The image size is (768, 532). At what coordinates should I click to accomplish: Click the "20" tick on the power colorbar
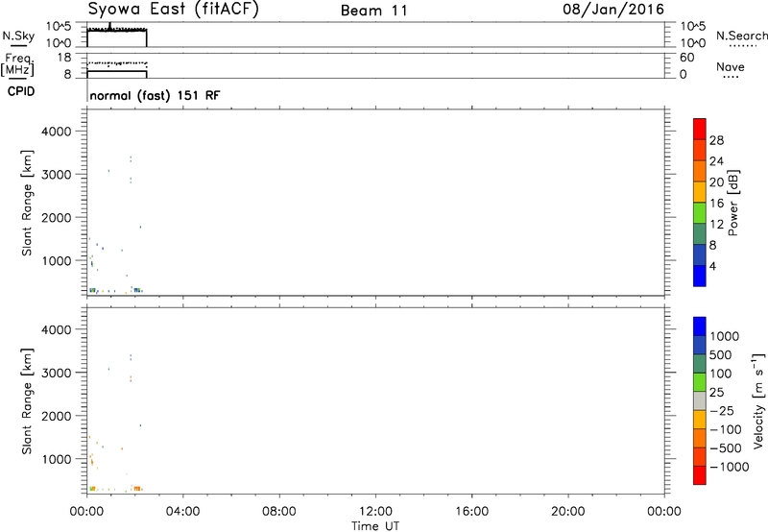[716, 182]
